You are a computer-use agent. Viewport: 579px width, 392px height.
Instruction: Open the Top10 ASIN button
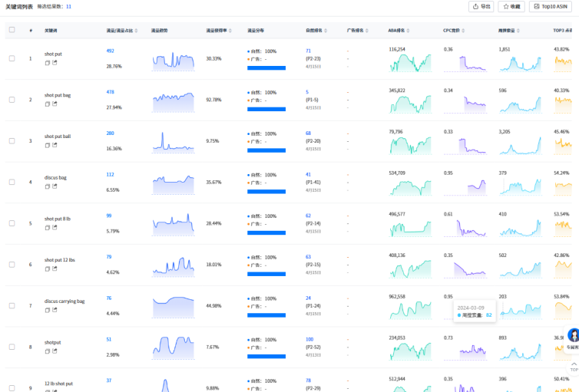point(551,6)
